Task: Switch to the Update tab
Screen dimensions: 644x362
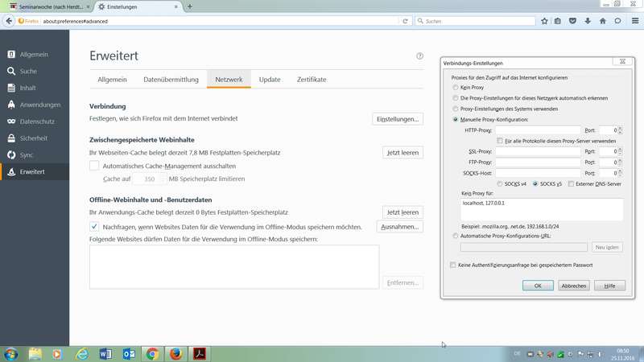Action: (270, 80)
